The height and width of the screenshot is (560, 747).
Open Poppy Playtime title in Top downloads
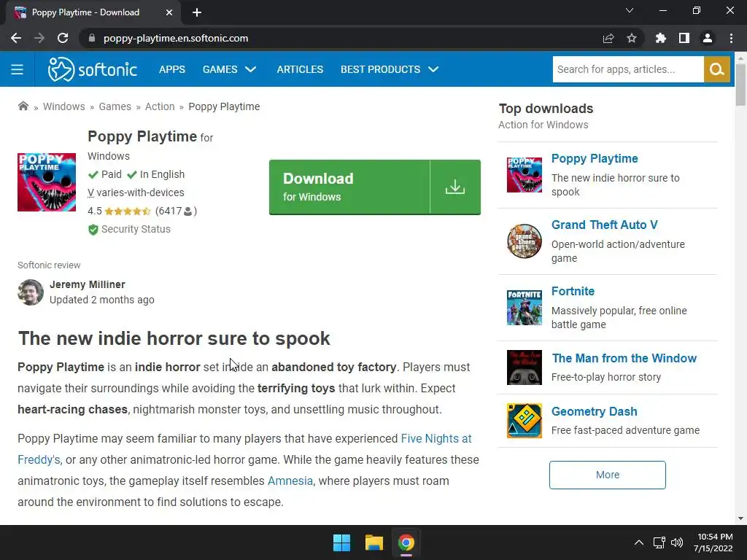tap(595, 158)
